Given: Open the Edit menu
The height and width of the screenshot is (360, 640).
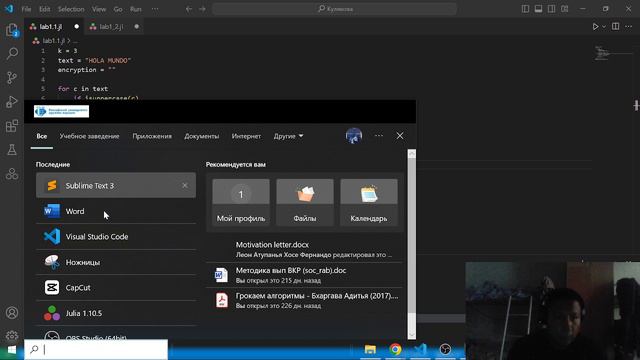Looking at the screenshot, I should (x=44, y=9).
